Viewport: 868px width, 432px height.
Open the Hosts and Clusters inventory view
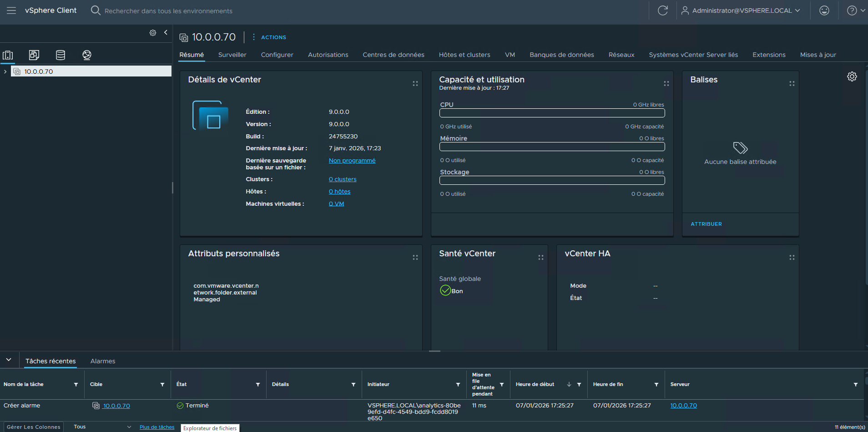[8, 55]
